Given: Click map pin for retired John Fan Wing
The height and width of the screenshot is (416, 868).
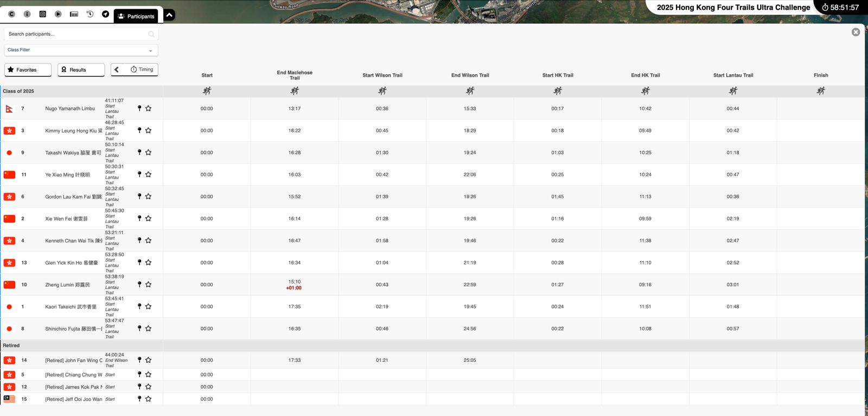Looking at the screenshot, I should point(139,360).
